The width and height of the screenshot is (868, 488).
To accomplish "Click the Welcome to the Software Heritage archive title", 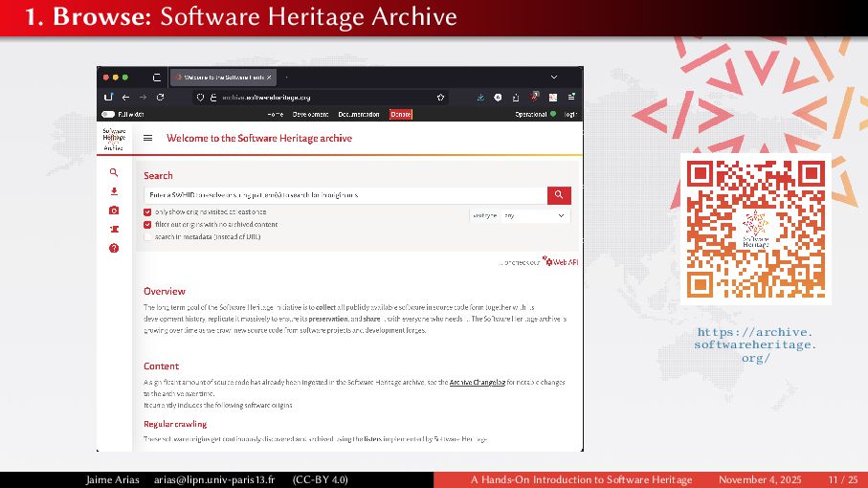I will tap(259, 139).
